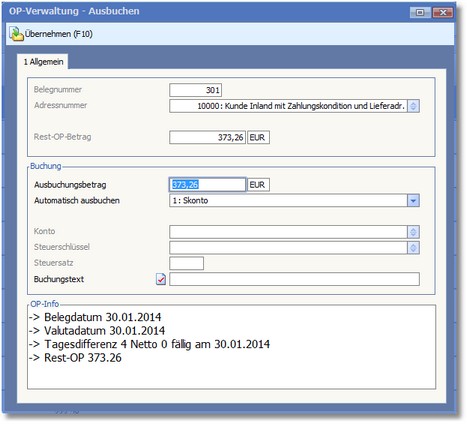Screen dimensions: 467x424
Task: Close the OP-Verwaltung Ausbuchen window
Action: pyautogui.click(x=443, y=13)
